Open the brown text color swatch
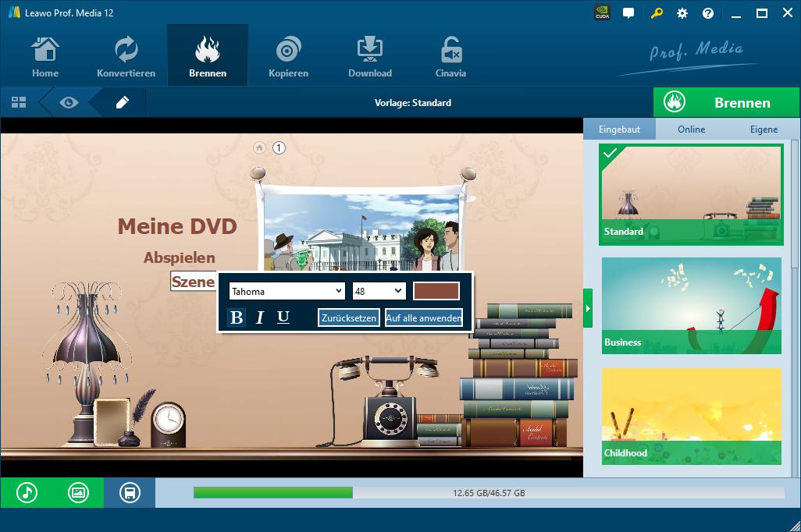This screenshot has width=801, height=532. 436,291
